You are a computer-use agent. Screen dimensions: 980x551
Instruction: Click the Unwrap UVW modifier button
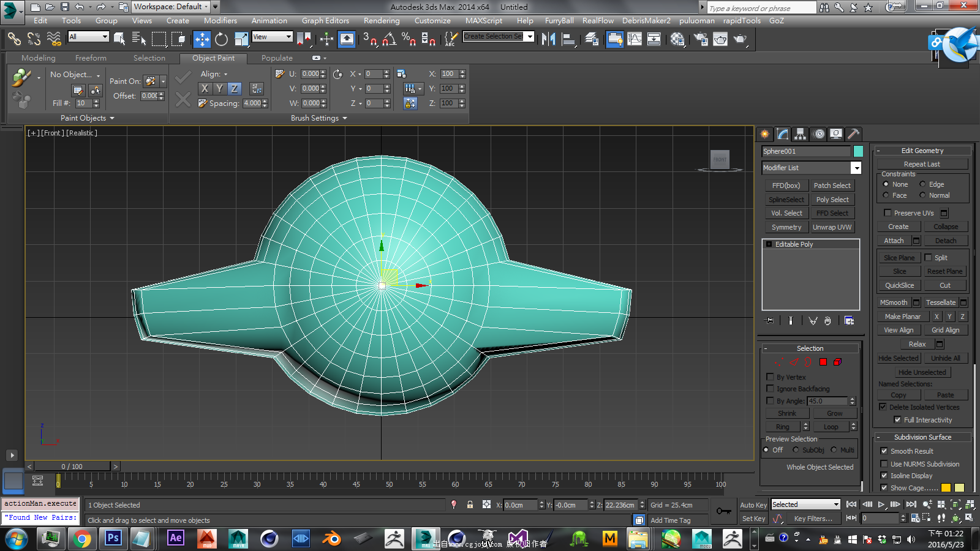point(832,227)
